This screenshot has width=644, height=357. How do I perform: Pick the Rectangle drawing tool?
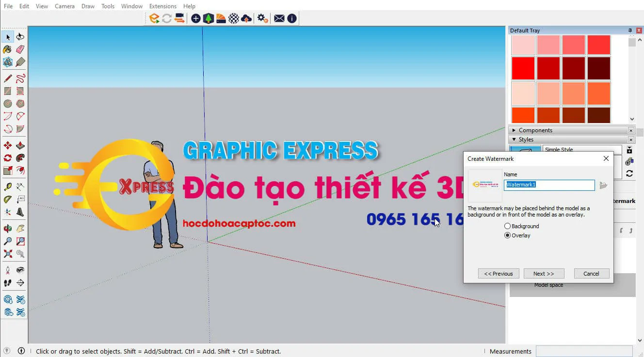click(x=7, y=90)
